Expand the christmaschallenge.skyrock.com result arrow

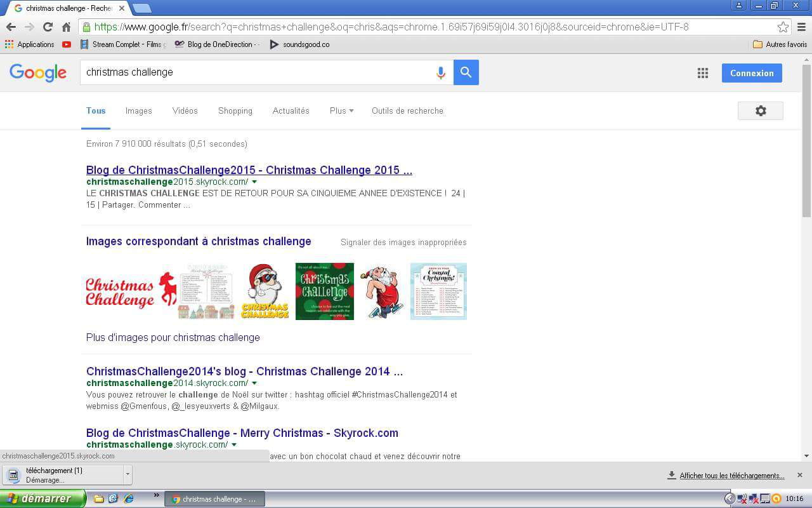click(x=234, y=445)
